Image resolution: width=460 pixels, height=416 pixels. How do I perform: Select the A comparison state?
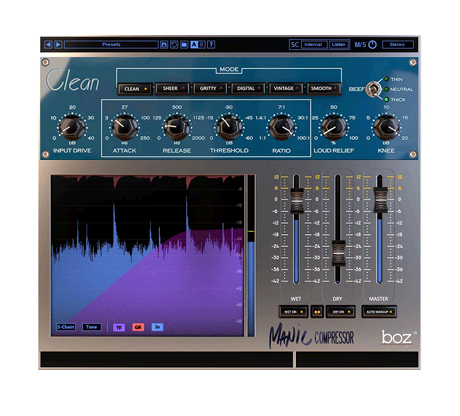[194, 44]
